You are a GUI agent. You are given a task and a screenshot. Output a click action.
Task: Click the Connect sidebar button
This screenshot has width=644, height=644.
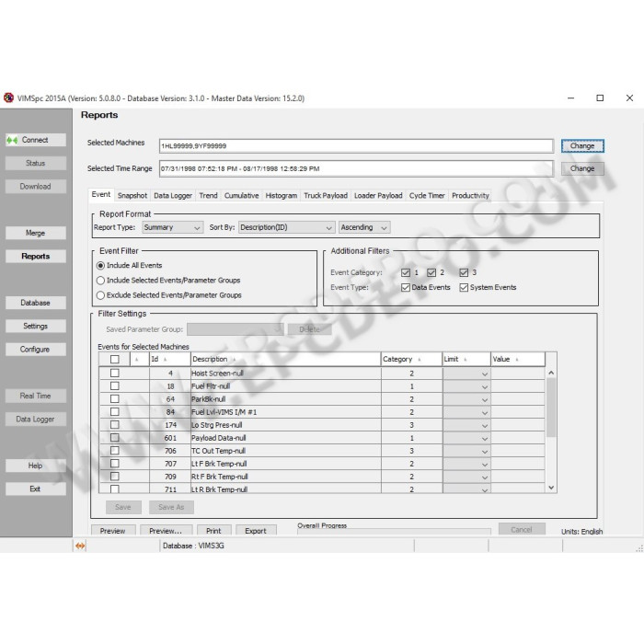[35, 140]
